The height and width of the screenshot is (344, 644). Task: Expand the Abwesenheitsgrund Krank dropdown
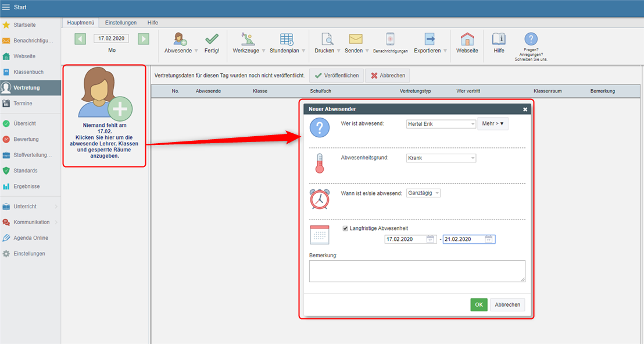coord(441,158)
